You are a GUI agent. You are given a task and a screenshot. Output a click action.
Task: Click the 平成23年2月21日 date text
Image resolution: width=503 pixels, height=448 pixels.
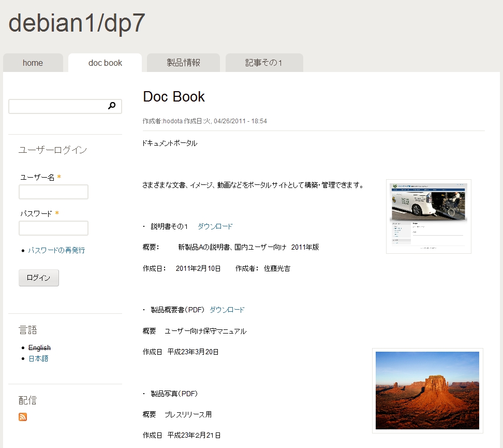tap(194, 435)
